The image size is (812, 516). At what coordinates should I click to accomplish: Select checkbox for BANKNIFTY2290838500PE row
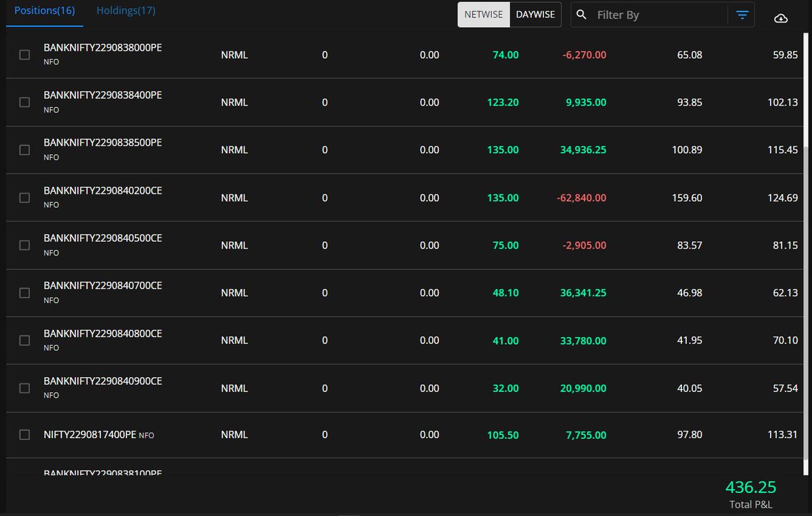(x=24, y=150)
